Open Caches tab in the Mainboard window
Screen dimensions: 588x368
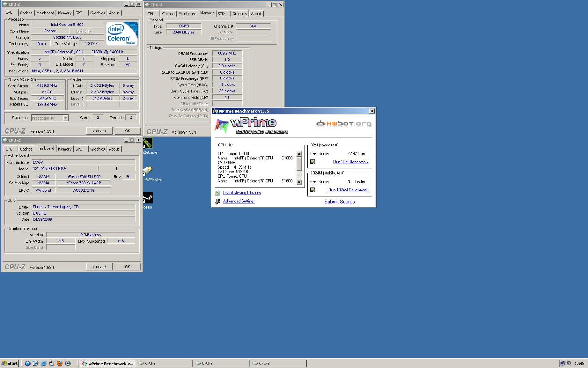(26, 149)
